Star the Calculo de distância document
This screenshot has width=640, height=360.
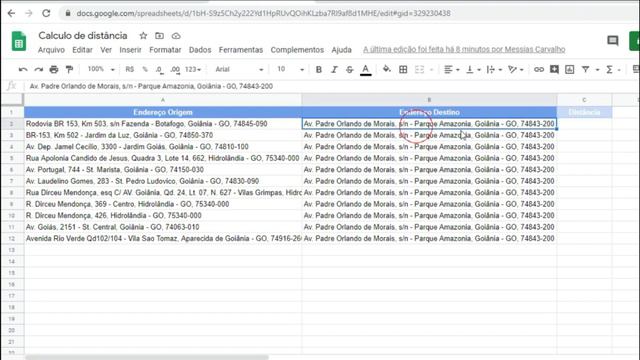143,36
